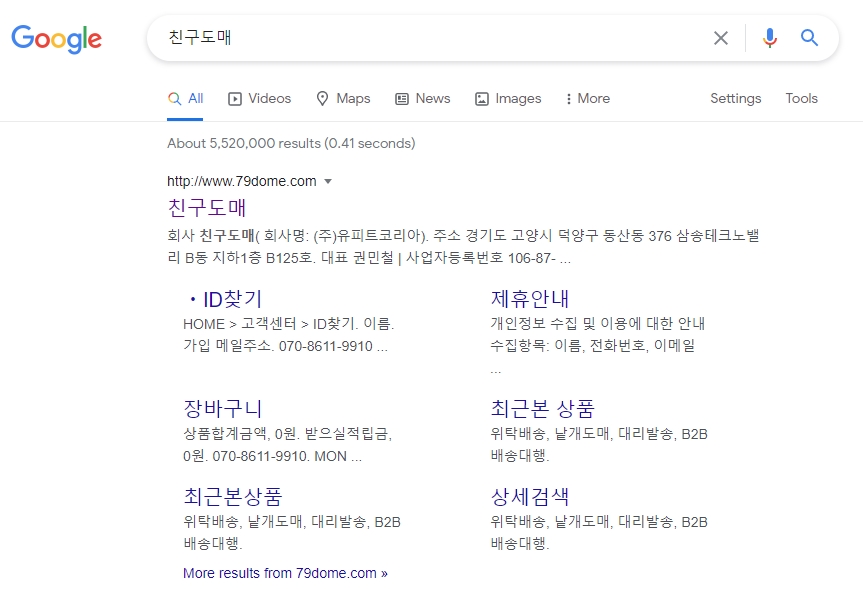The image size is (863, 589).
Task: Switch to the Videos tab
Action: click(x=259, y=99)
